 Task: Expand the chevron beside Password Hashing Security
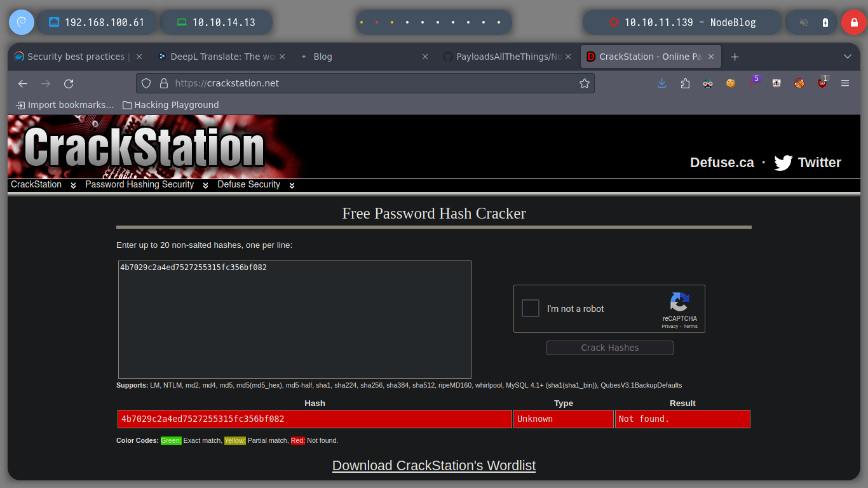coord(205,186)
